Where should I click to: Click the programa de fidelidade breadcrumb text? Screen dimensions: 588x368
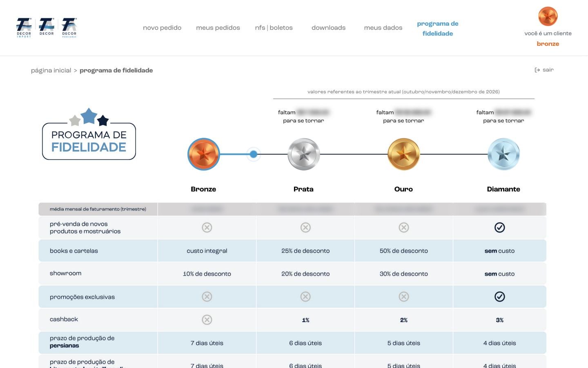pos(116,70)
